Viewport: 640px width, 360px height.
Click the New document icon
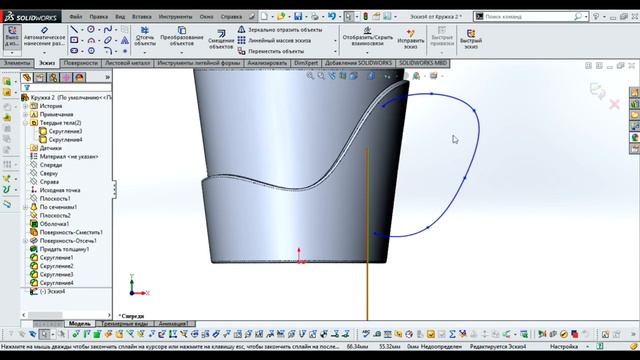click(x=264, y=16)
